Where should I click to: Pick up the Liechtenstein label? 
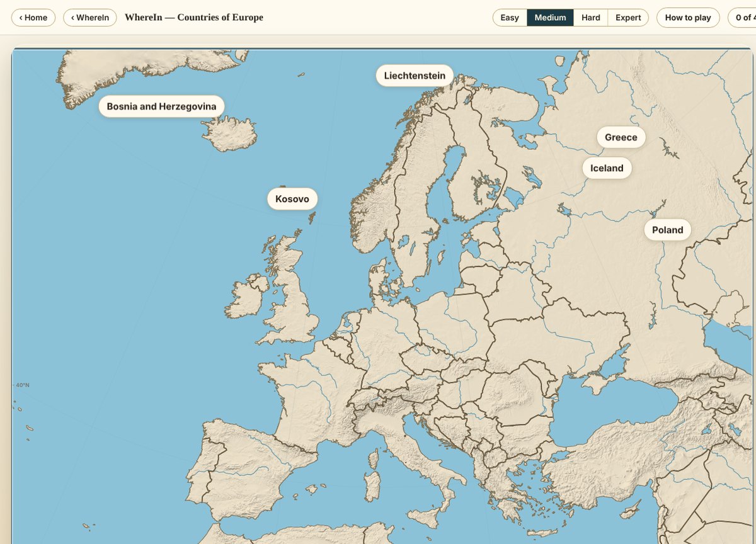(415, 76)
